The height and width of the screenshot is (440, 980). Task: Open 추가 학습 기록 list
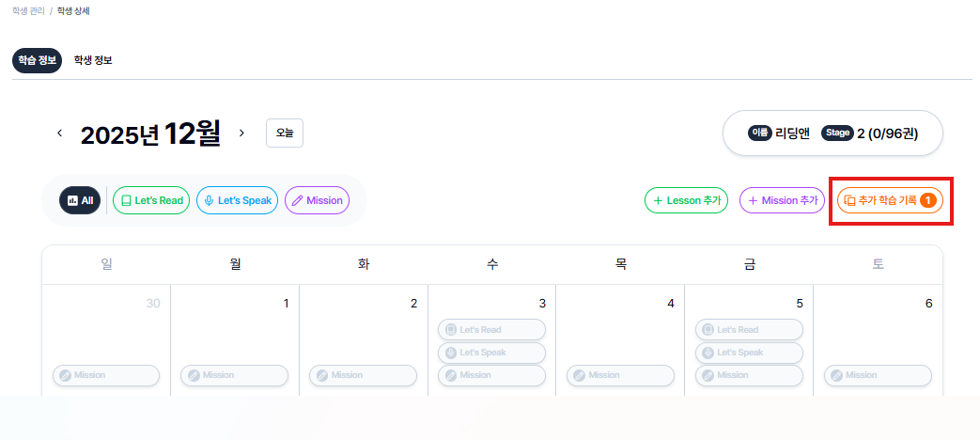(x=889, y=200)
